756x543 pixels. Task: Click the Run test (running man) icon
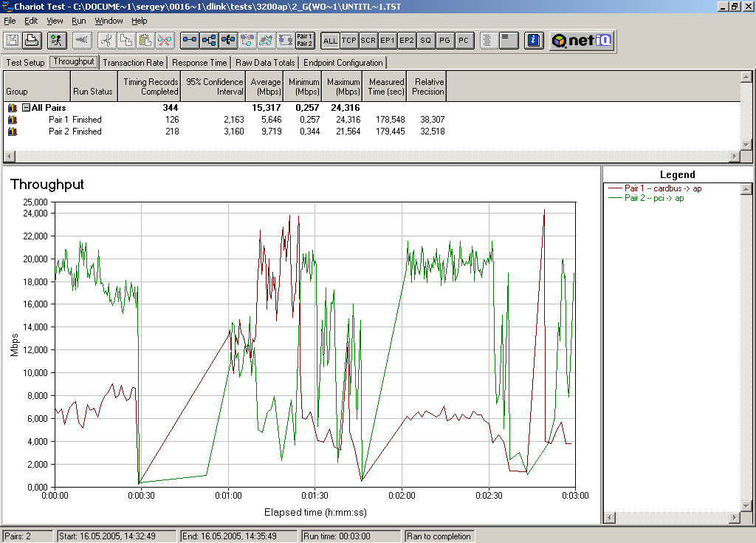(x=57, y=41)
